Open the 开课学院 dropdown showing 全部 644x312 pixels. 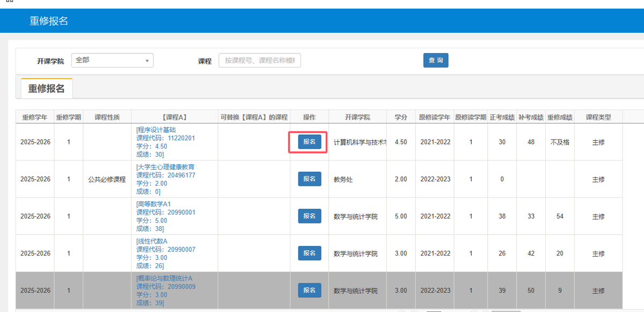point(112,61)
